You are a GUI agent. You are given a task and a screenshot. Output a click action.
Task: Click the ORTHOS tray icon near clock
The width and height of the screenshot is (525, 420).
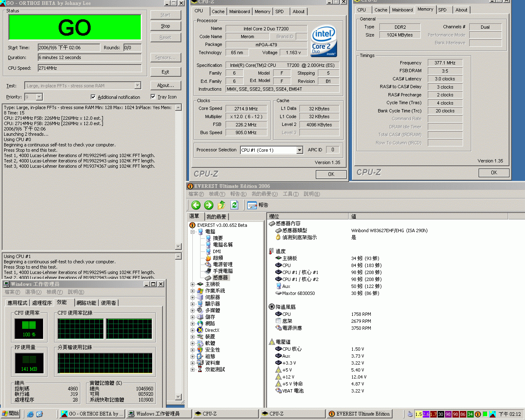click(x=493, y=414)
